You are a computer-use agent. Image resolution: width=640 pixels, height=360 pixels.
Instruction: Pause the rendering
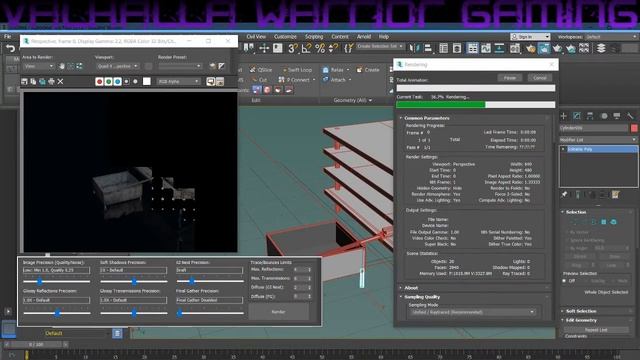(x=510, y=78)
